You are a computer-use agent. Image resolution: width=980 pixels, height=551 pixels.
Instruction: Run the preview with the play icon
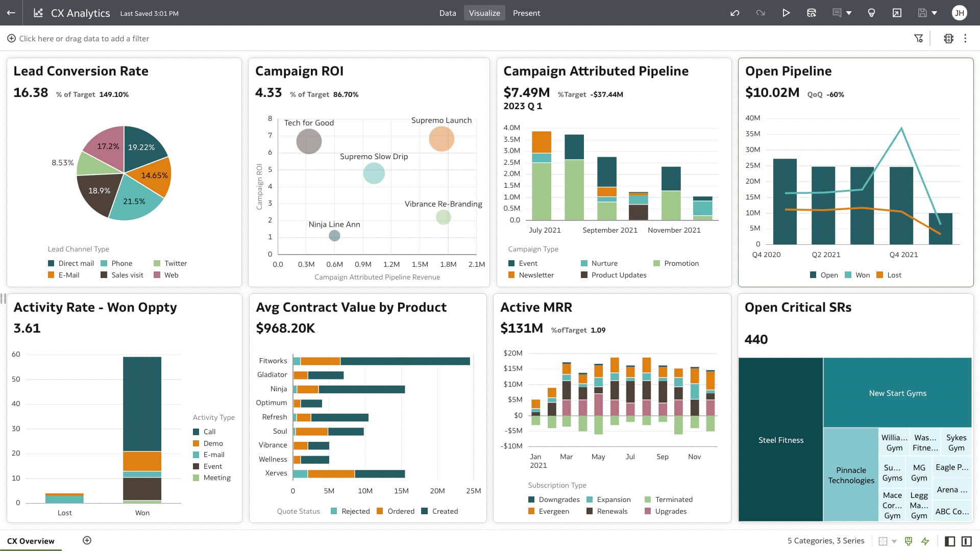tap(787, 13)
